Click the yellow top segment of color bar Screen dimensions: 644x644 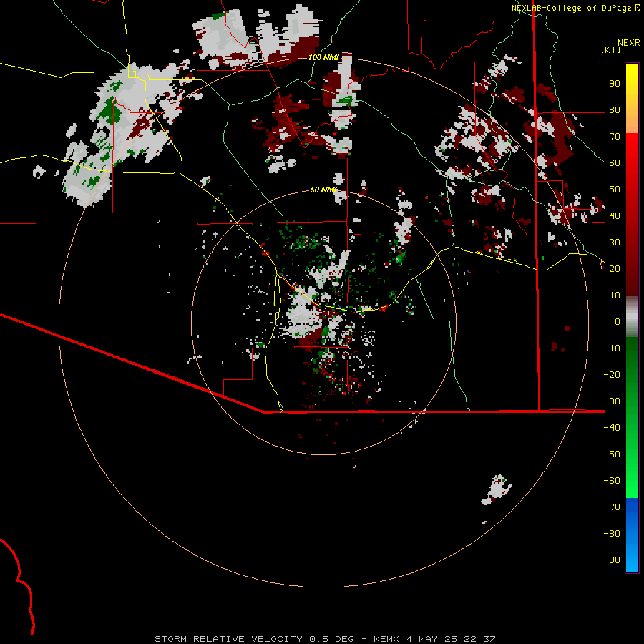tap(632, 99)
